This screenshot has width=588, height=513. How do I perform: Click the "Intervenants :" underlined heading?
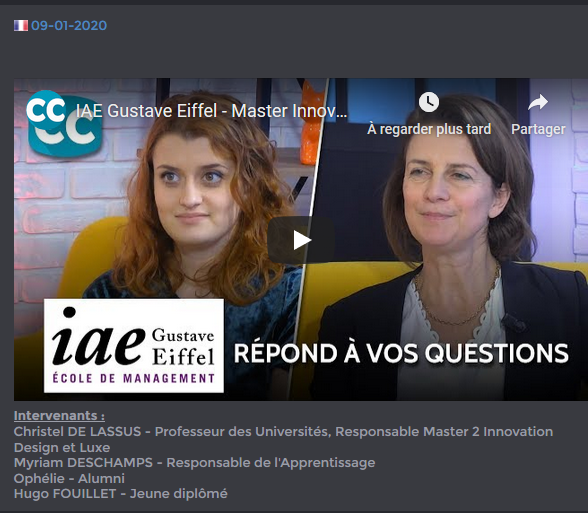59,416
